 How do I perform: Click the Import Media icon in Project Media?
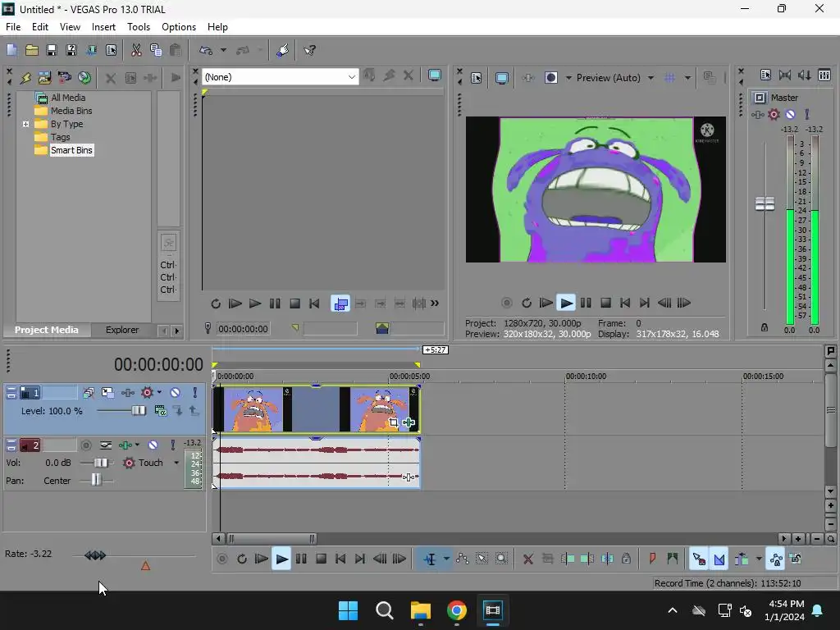click(44, 78)
